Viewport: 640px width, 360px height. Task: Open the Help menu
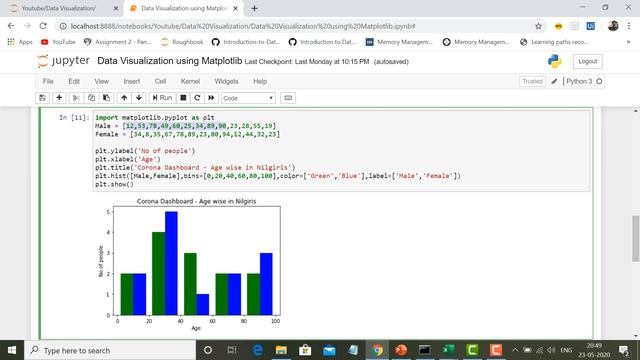(260, 81)
